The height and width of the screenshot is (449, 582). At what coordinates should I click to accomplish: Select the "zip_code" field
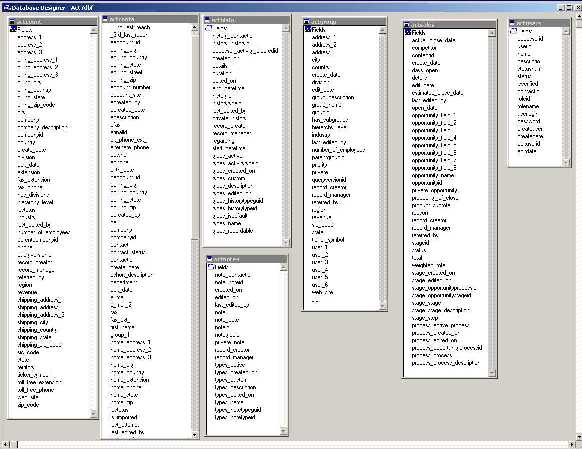point(28,405)
